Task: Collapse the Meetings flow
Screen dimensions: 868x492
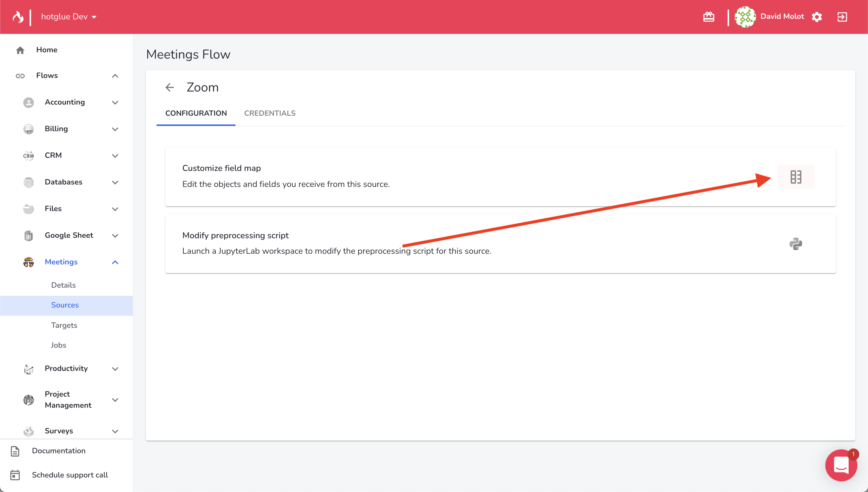Action: tap(115, 262)
